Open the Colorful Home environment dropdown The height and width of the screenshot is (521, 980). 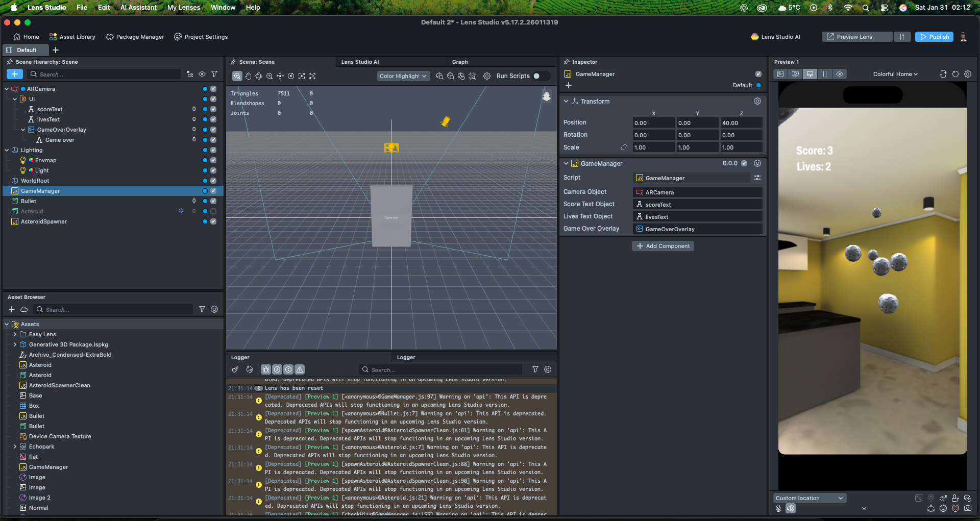pos(895,74)
